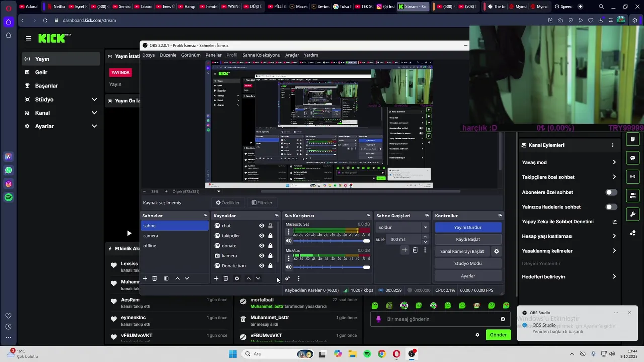This screenshot has height=362, width=644.
Task: Open Masaüstü Ses three-dot options
Action: pyautogui.click(x=288, y=232)
